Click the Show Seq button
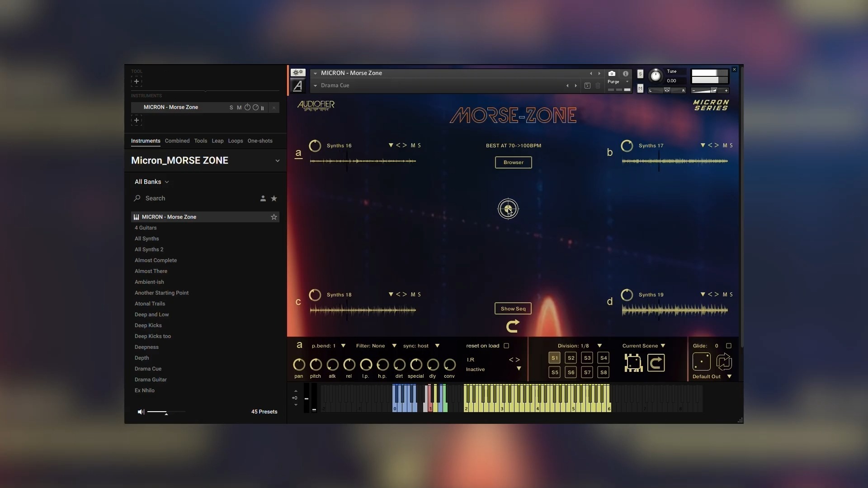Viewport: 868px width, 488px height. coord(513,309)
